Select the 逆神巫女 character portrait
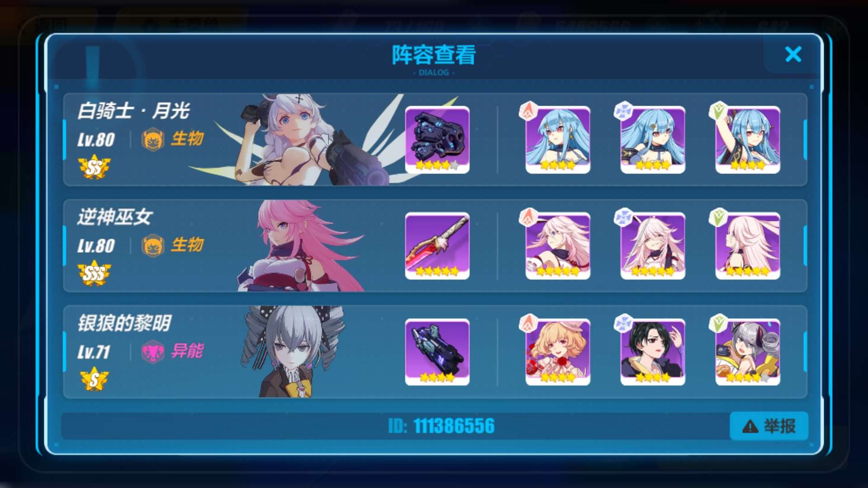The image size is (868, 488). tap(301, 246)
